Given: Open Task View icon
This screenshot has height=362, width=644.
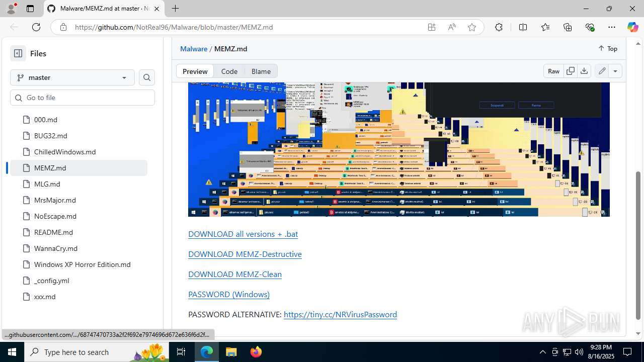Looking at the screenshot, I should click(182, 352).
